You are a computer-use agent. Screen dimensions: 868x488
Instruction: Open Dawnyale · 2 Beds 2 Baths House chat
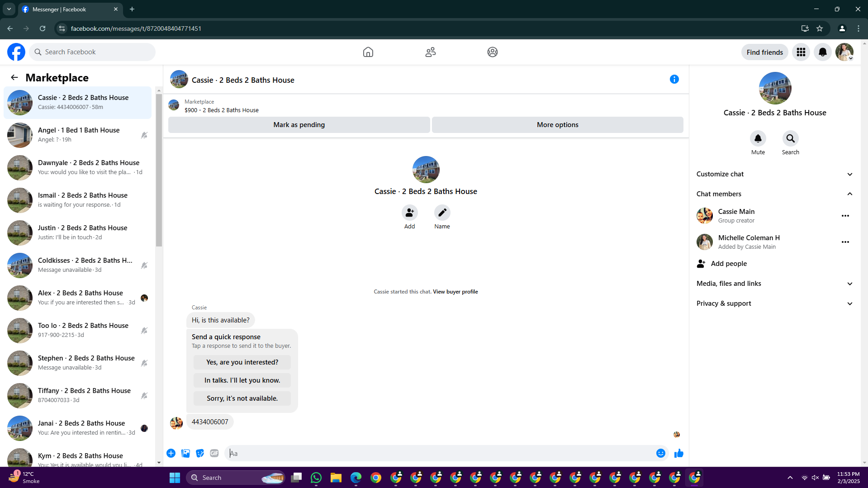coord(77,168)
